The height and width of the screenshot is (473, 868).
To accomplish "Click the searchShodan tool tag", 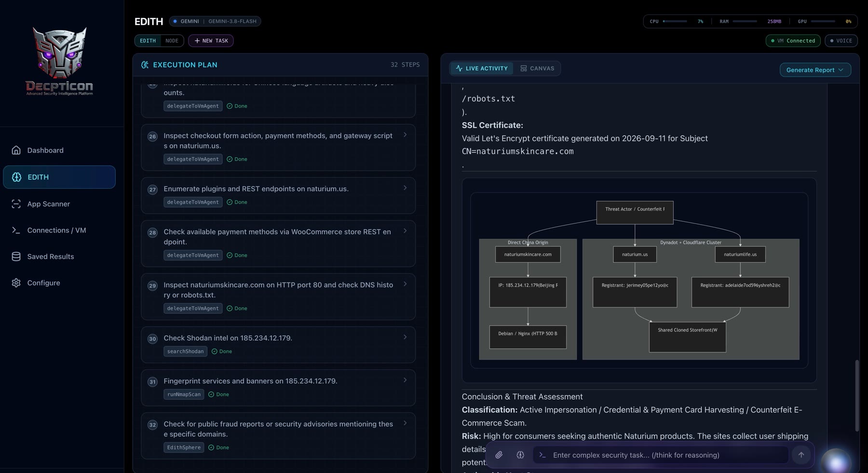I will [x=185, y=351].
